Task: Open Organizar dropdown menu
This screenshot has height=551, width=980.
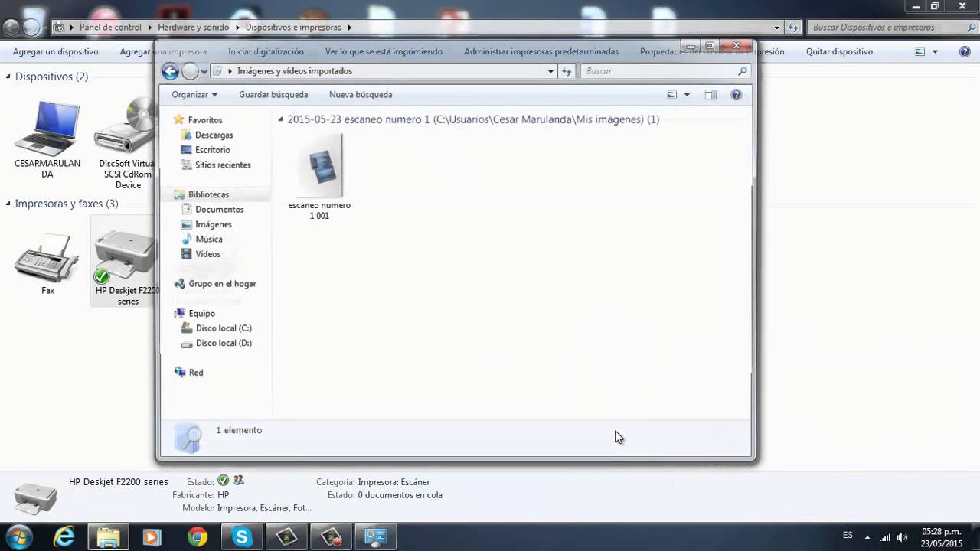Action: (x=194, y=95)
